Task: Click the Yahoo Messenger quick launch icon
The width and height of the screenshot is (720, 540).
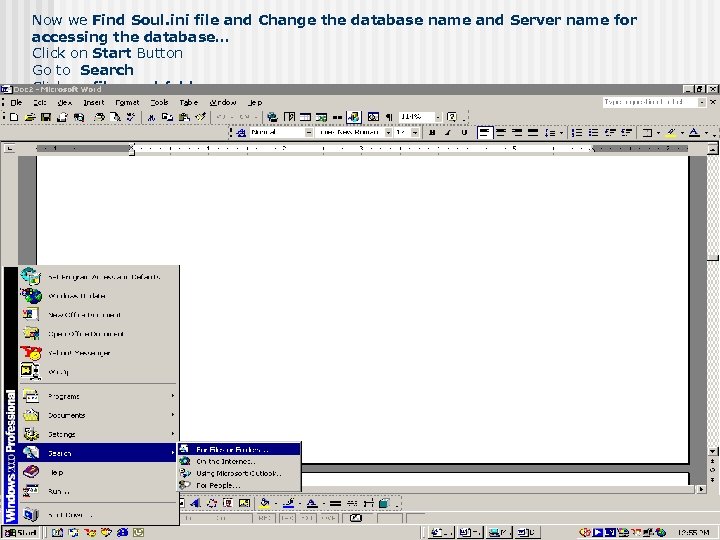Action: [90, 533]
